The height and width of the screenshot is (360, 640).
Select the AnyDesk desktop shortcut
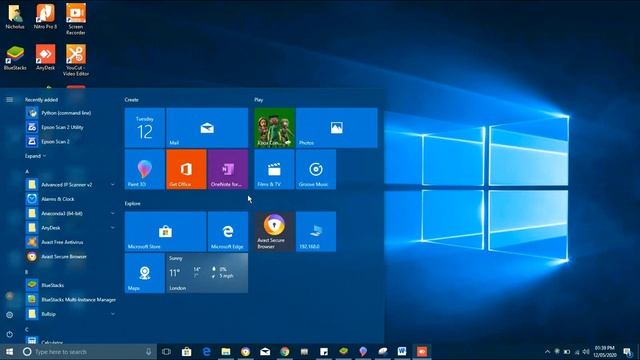click(x=45, y=58)
